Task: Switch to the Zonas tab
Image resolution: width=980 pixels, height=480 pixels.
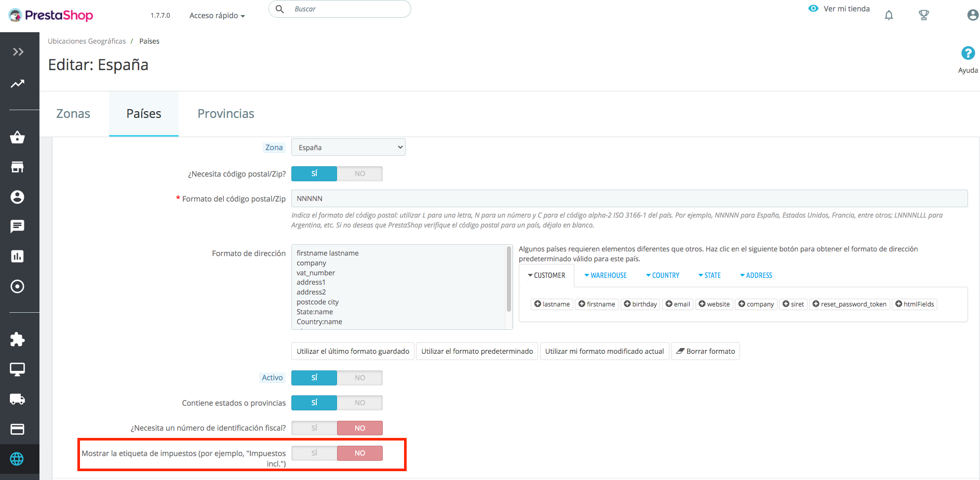Action: coord(73,114)
